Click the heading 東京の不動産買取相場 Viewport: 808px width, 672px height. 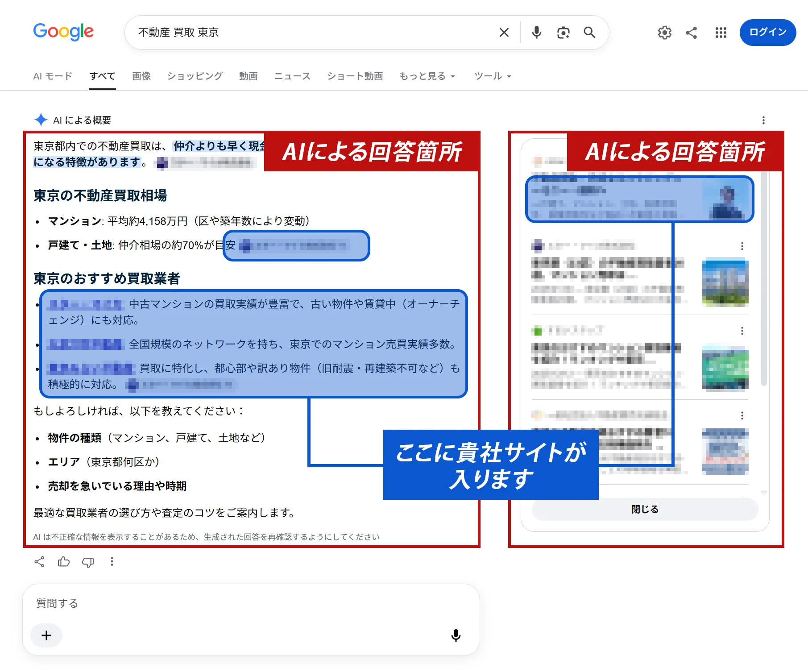(100, 195)
